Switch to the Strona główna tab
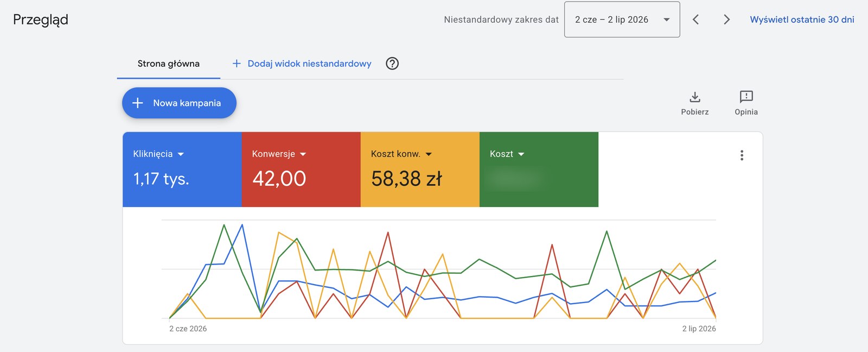The height and width of the screenshot is (352, 868). tap(169, 64)
